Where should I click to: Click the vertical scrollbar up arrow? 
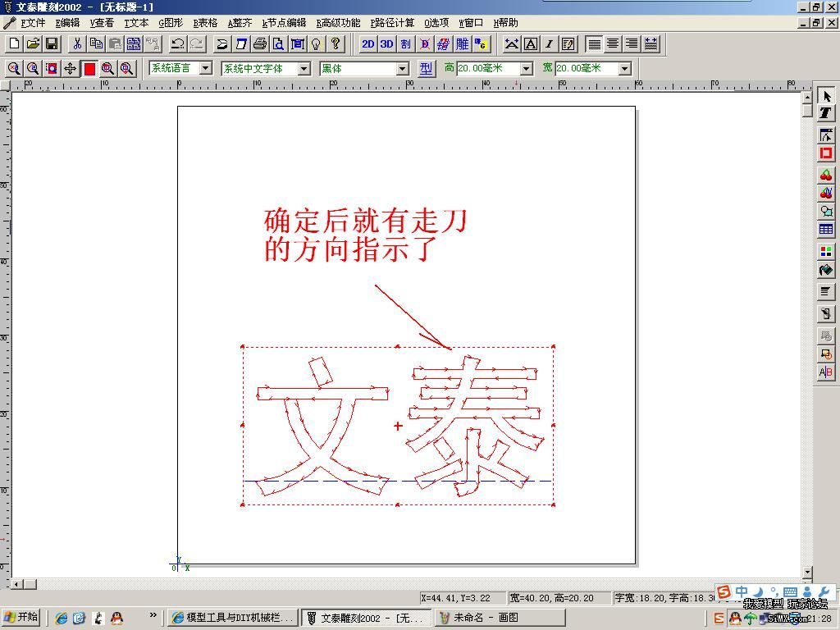click(807, 98)
